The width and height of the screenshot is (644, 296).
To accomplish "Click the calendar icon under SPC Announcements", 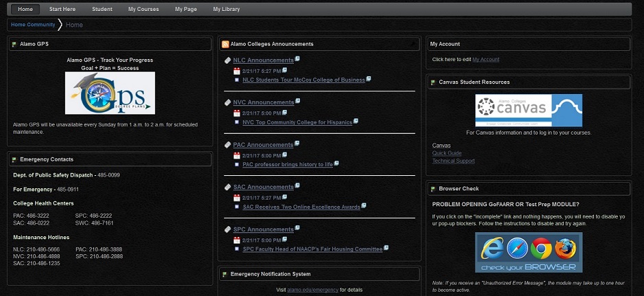I will (237, 240).
